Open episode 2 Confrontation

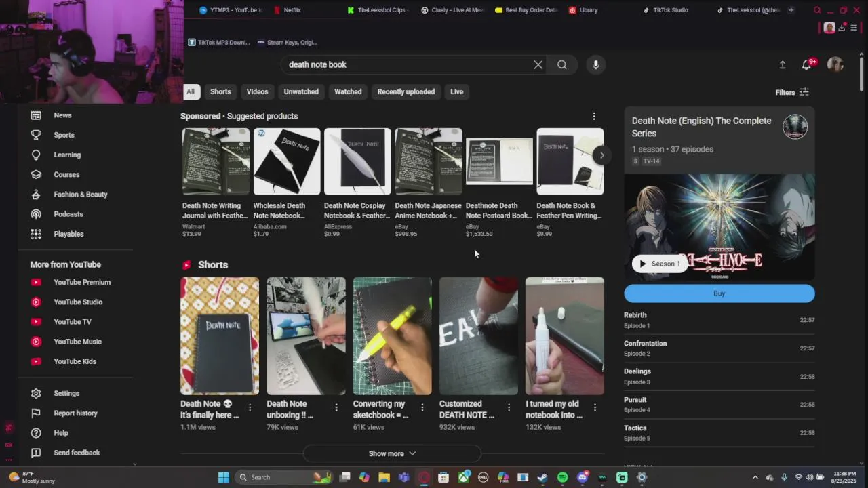[719, 348]
